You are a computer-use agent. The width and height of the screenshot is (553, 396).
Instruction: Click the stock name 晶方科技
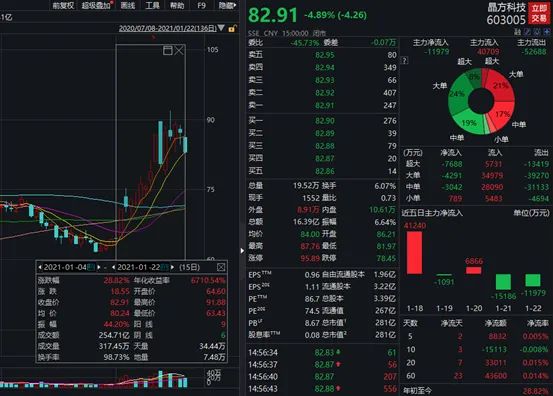tap(506, 7)
